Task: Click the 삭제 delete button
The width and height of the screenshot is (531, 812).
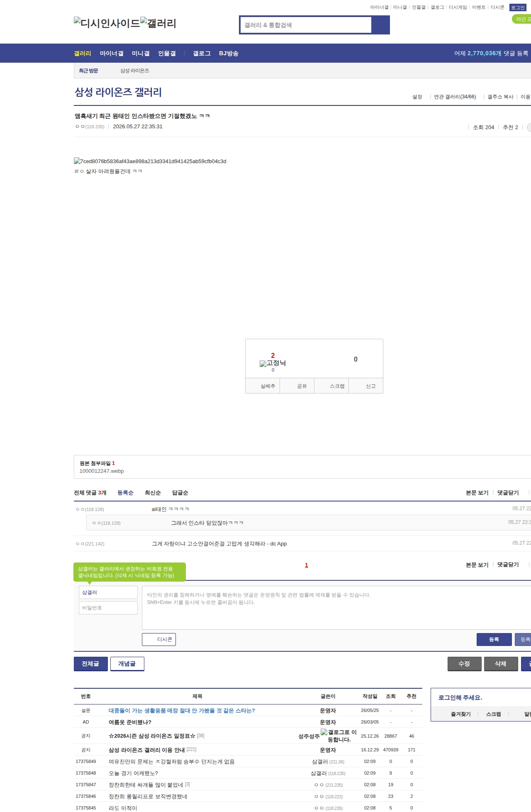Action: point(501,664)
